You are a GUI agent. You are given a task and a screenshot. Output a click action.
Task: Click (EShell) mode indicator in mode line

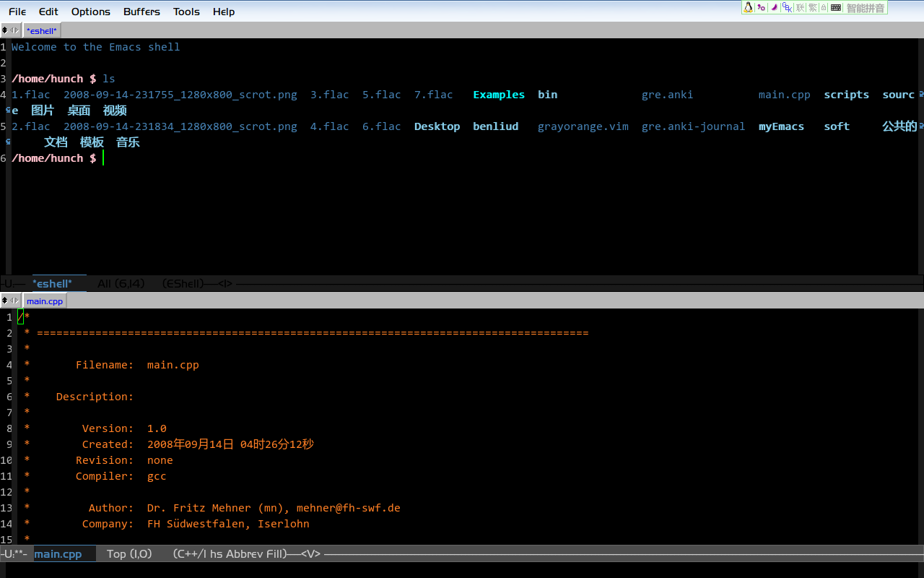183,283
